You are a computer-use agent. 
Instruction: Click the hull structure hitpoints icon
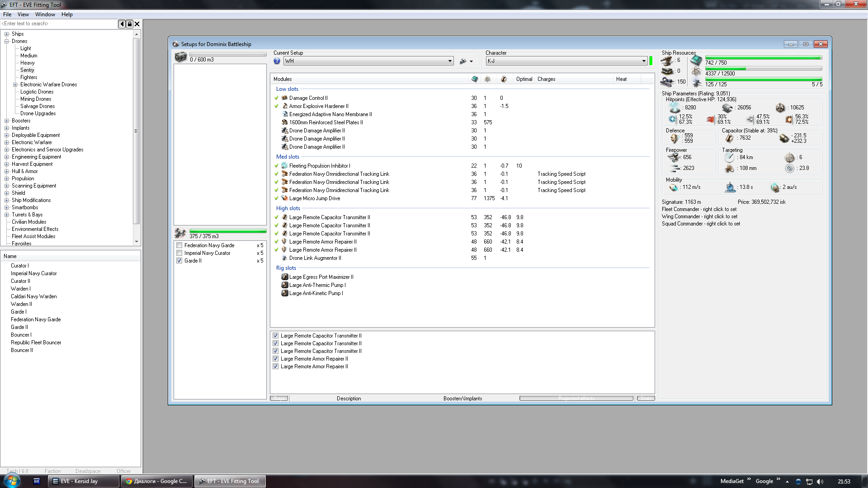[x=780, y=108]
